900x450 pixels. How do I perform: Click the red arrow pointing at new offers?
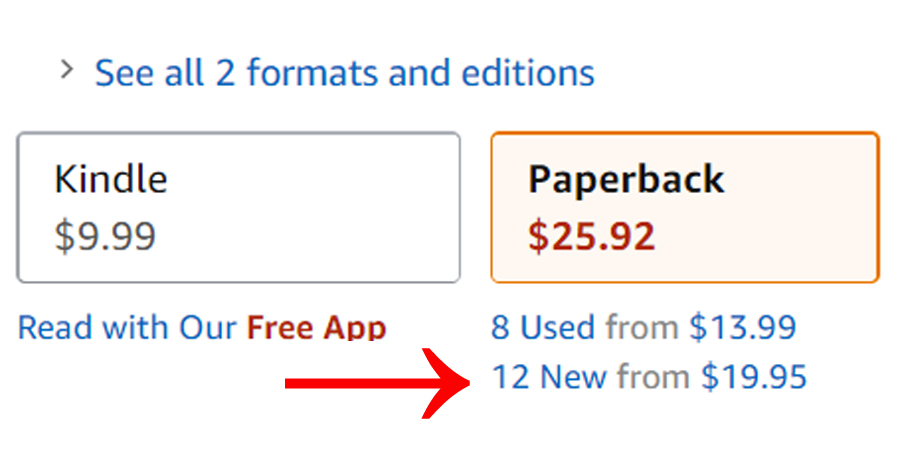(370, 382)
